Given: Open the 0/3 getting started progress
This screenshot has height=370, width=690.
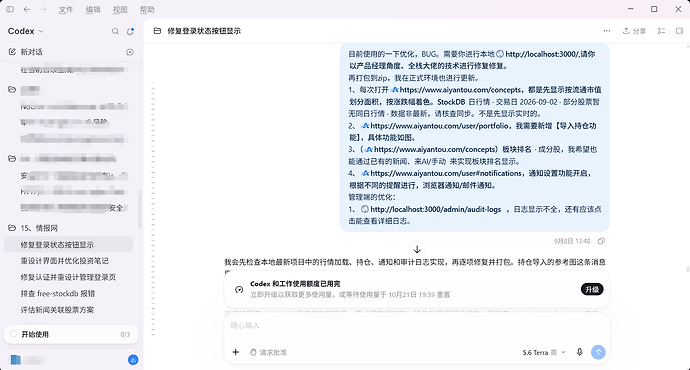Looking at the screenshot, I should click(x=125, y=334).
